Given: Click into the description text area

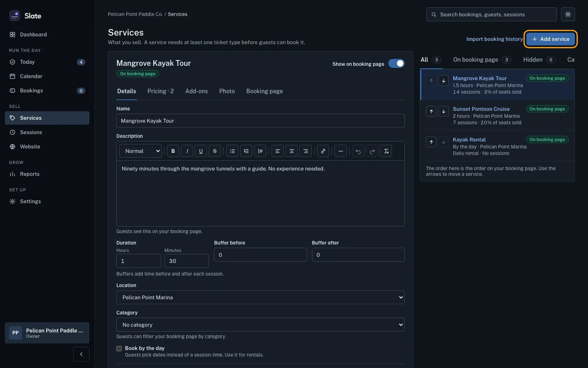Looking at the screenshot, I should click(261, 193).
